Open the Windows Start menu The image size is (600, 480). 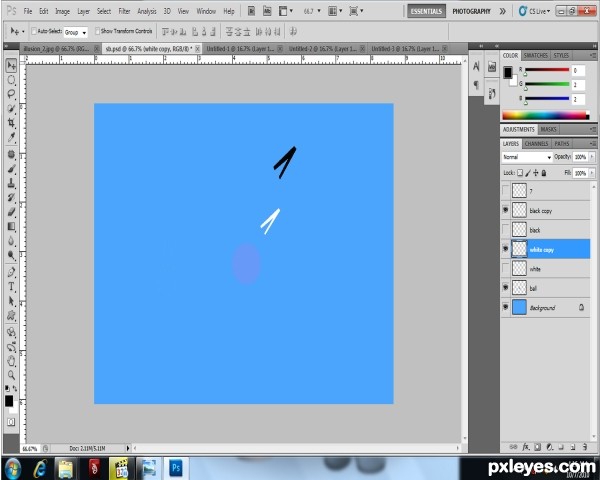coord(13,468)
